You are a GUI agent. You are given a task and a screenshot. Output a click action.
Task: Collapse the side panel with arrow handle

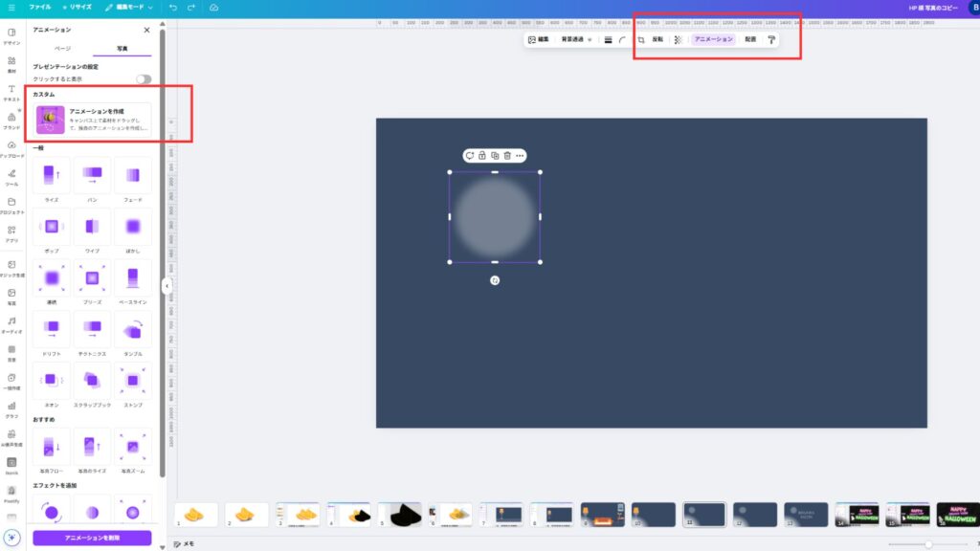(167, 285)
